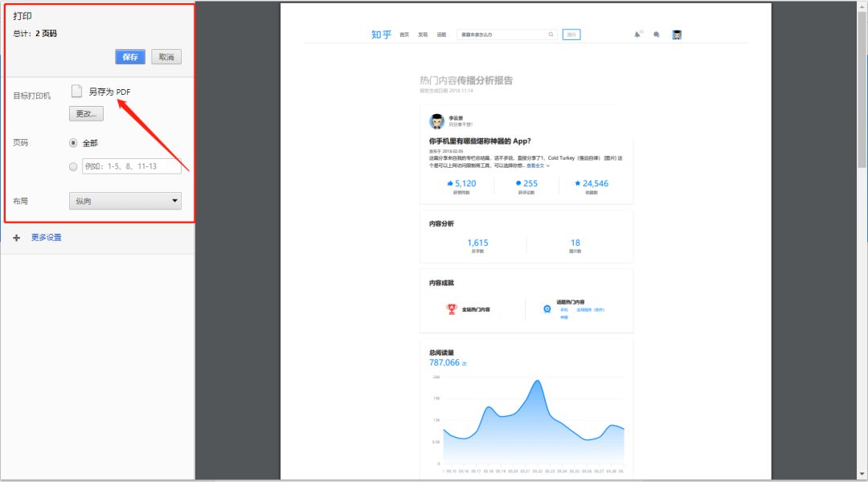Expand 更多设置 to show more settings
Image resolution: width=868 pixels, height=482 pixels.
coord(46,238)
